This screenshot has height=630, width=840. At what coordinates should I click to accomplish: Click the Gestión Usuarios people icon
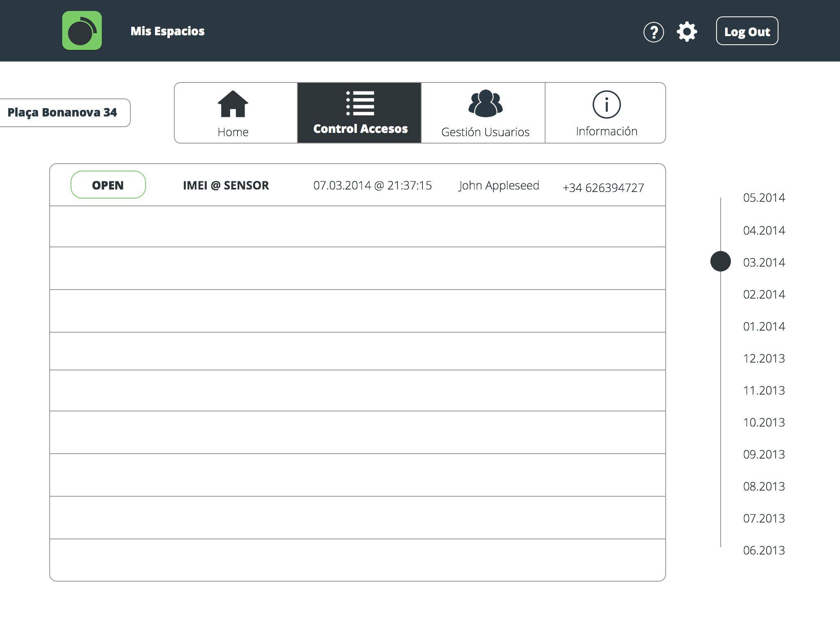pos(485,103)
